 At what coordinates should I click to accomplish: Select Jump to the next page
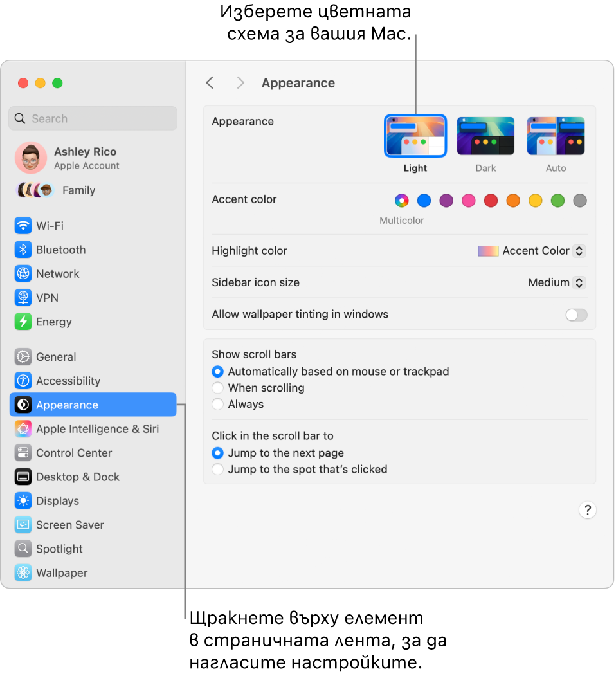pos(218,453)
